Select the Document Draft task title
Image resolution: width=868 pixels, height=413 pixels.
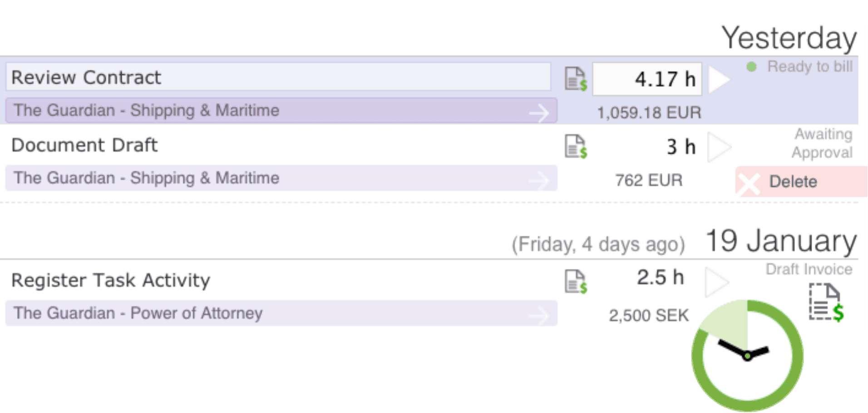pos(84,145)
